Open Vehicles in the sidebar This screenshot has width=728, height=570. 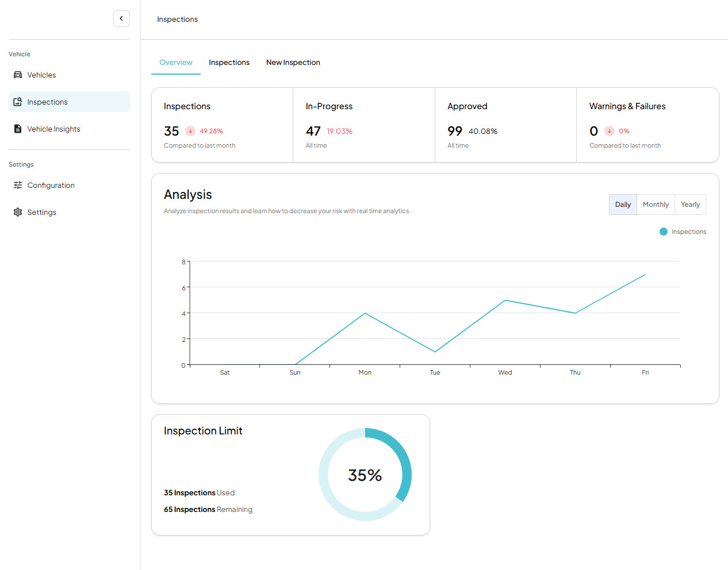pos(69,75)
